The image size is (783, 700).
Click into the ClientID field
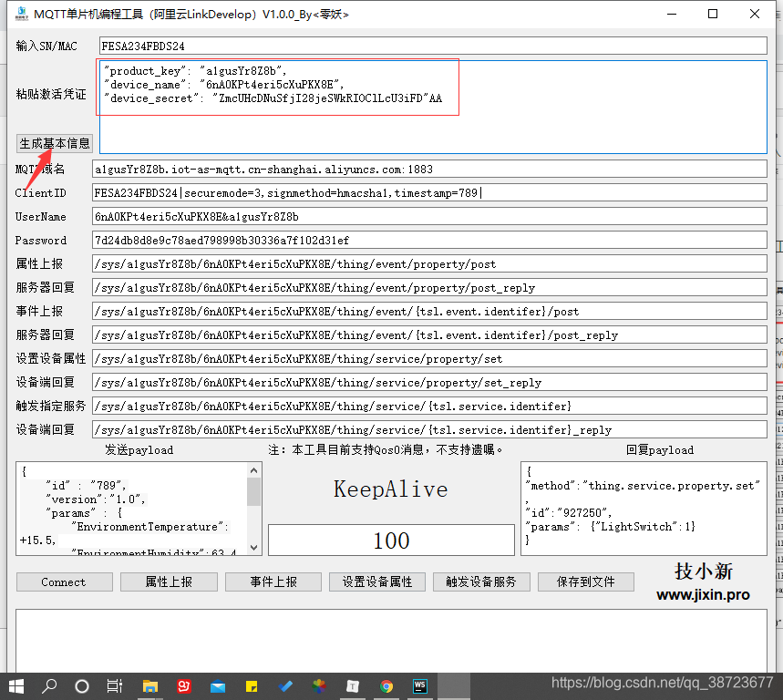point(429,192)
